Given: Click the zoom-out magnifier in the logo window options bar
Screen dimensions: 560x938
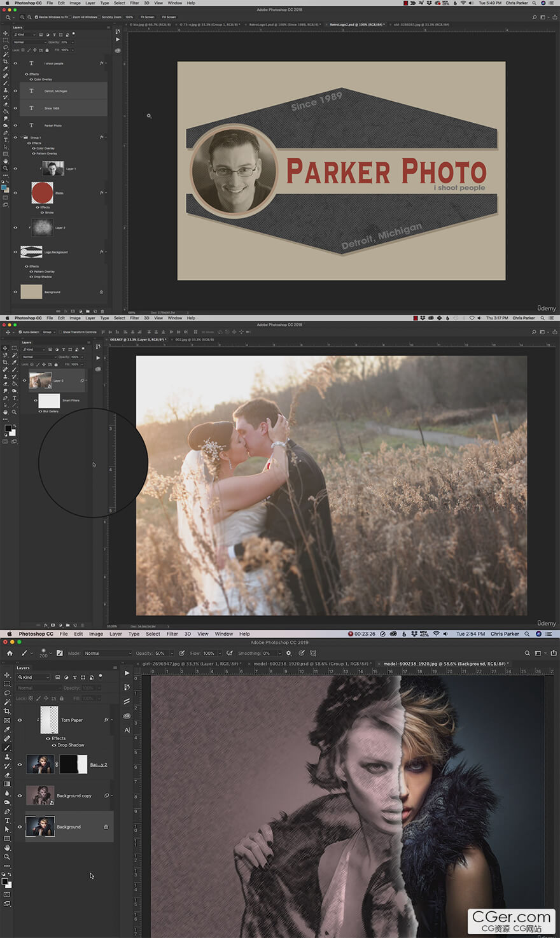Looking at the screenshot, I should point(29,17).
